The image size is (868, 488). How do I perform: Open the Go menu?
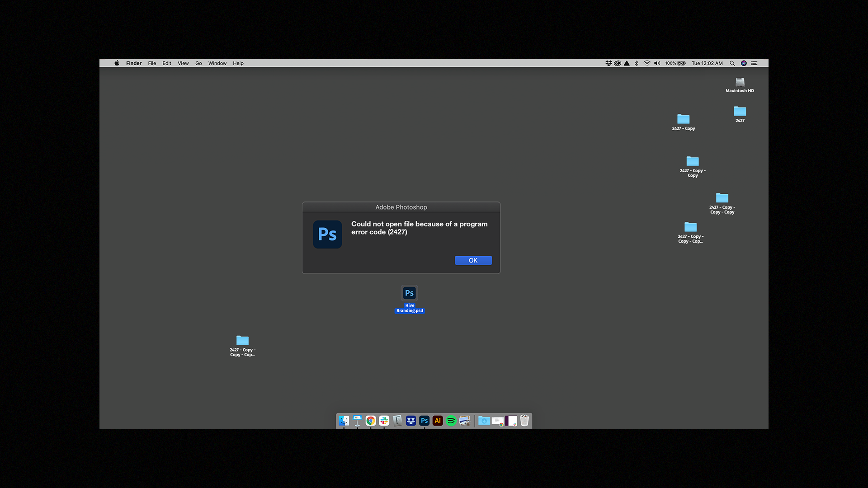pyautogui.click(x=198, y=63)
